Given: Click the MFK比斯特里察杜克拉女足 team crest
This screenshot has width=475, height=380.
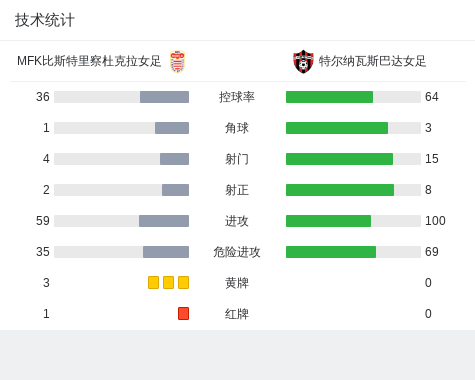Looking at the screenshot, I should (x=177, y=61).
